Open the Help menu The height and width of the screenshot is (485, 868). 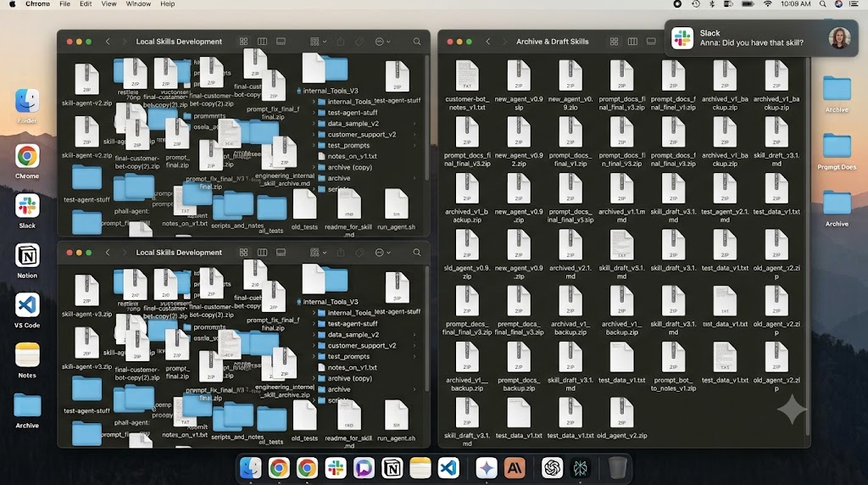tap(167, 4)
